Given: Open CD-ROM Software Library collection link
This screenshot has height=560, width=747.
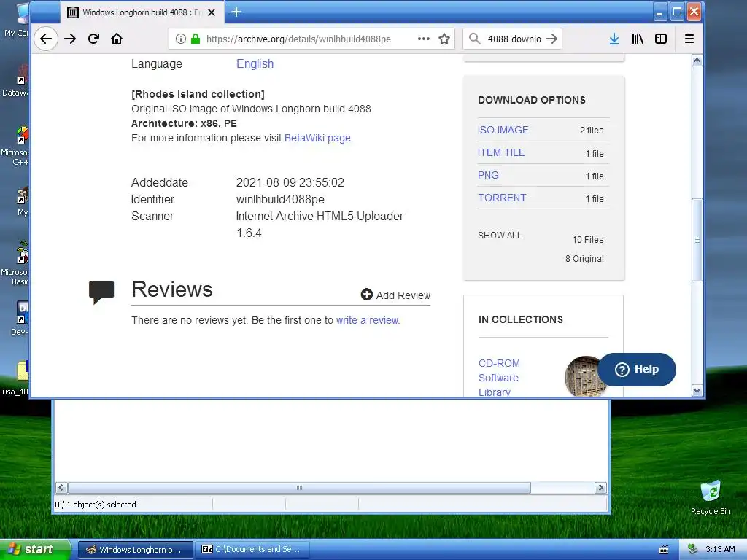Looking at the screenshot, I should (x=499, y=378).
